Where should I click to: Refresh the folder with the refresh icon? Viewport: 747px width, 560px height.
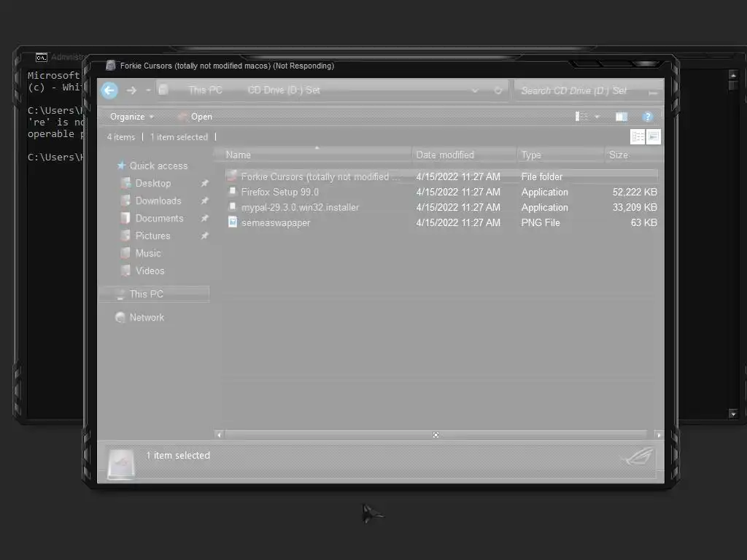coord(498,90)
